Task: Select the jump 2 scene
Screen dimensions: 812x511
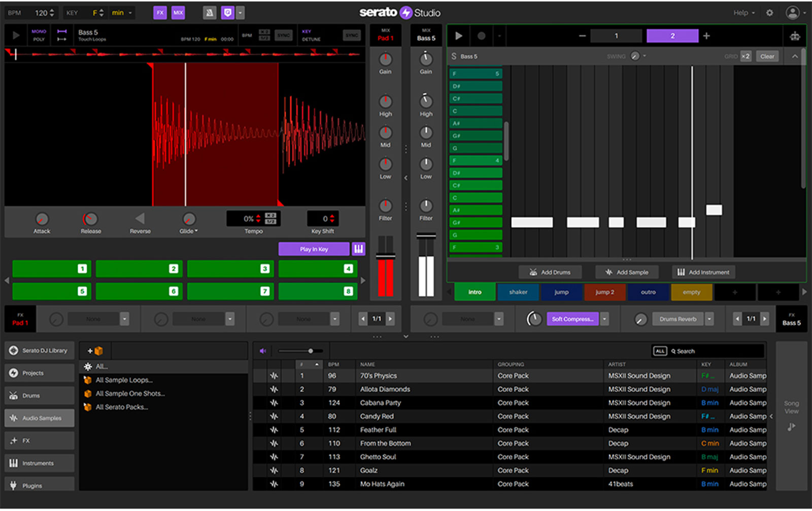Action: pyautogui.click(x=604, y=292)
